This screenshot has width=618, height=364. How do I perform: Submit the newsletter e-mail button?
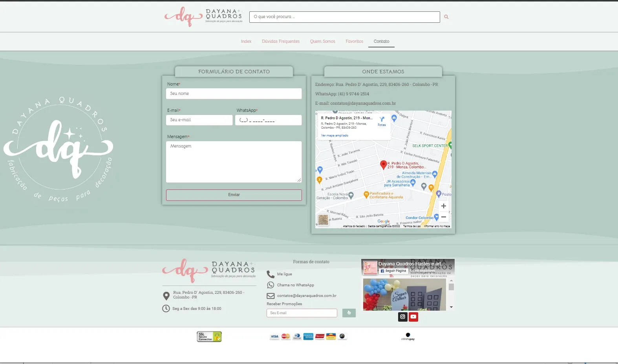pyautogui.click(x=349, y=313)
